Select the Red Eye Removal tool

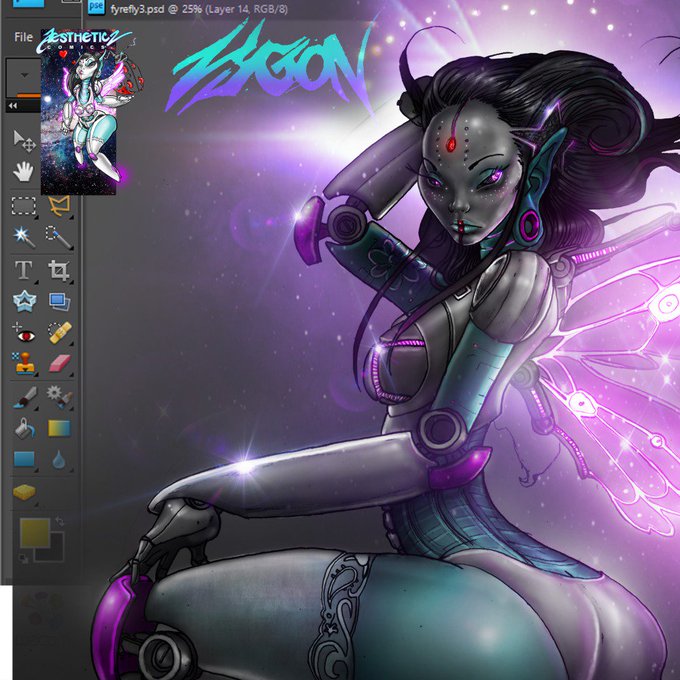click(x=24, y=333)
